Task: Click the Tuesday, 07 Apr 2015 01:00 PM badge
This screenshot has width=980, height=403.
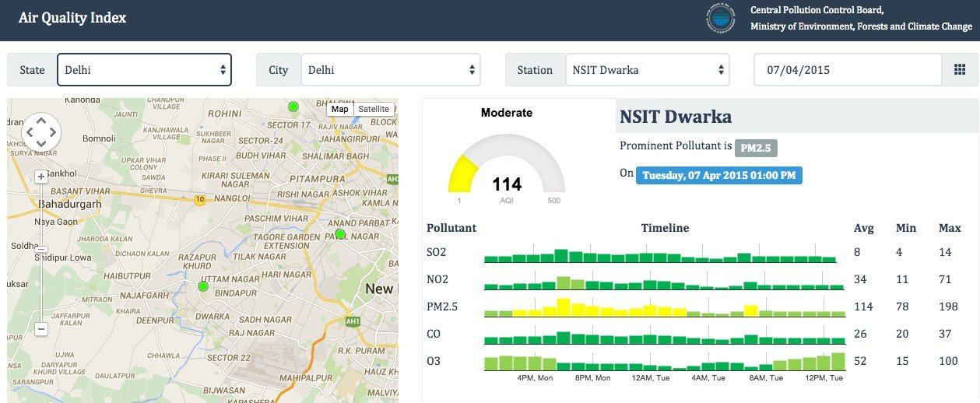Action: 719,175
